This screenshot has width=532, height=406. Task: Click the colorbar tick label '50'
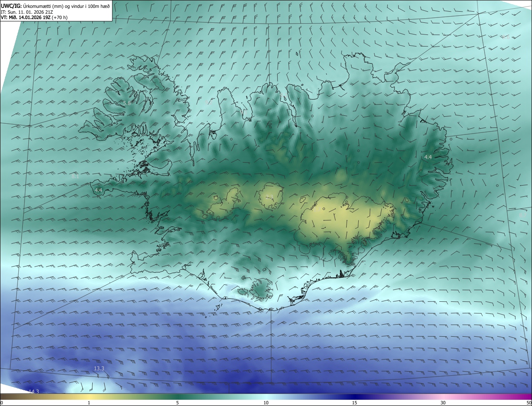tap(529, 403)
